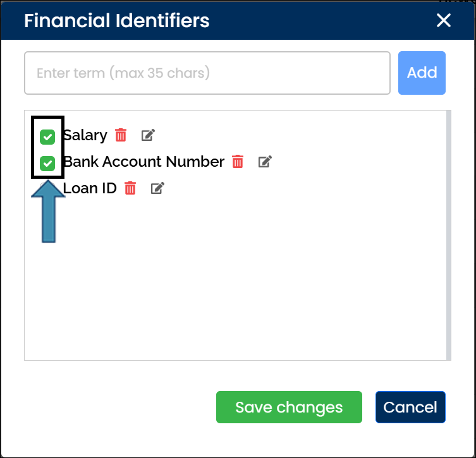Click the Add button

[x=422, y=73]
